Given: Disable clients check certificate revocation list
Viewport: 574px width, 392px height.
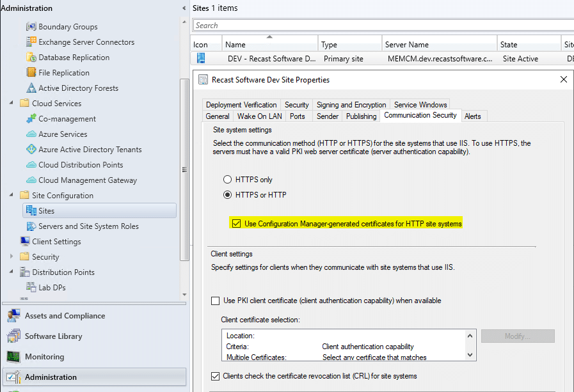Looking at the screenshot, I should pyautogui.click(x=216, y=376).
